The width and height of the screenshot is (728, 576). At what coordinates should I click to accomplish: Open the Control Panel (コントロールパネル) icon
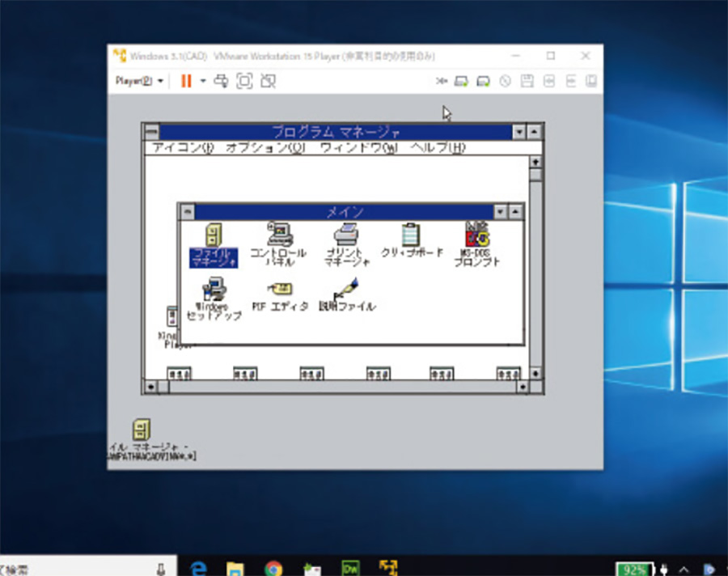277,235
